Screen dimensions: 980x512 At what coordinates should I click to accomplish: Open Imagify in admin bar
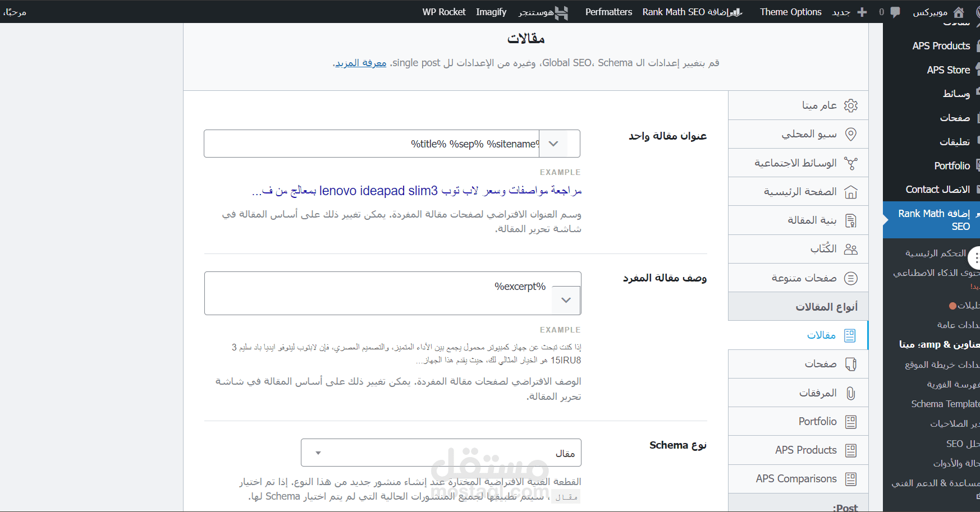[491, 12]
